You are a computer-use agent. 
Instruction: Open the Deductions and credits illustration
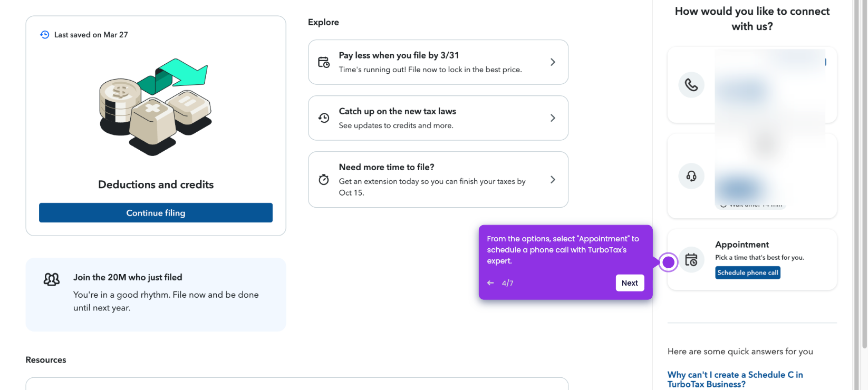(x=156, y=107)
